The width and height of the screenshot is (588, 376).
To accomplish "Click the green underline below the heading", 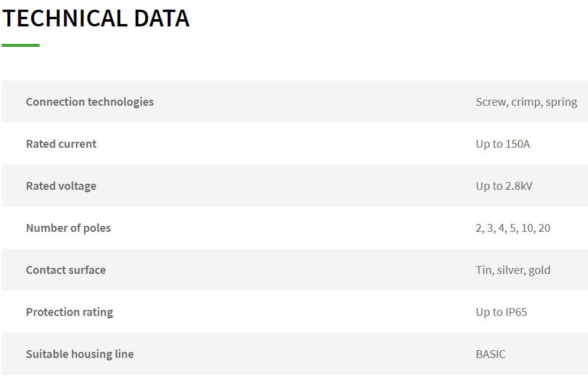I will (20, 45).
